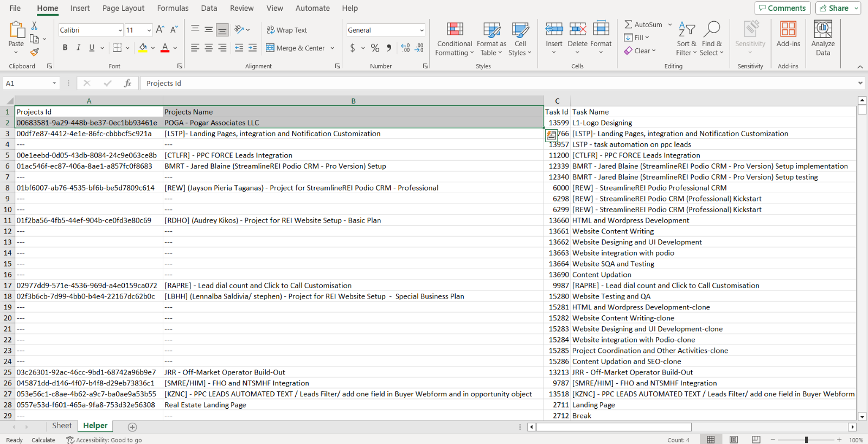The image size is (868, 444).
Task: Open the Format cells menu
Action: pyautogui.click(x=601, y=39)
